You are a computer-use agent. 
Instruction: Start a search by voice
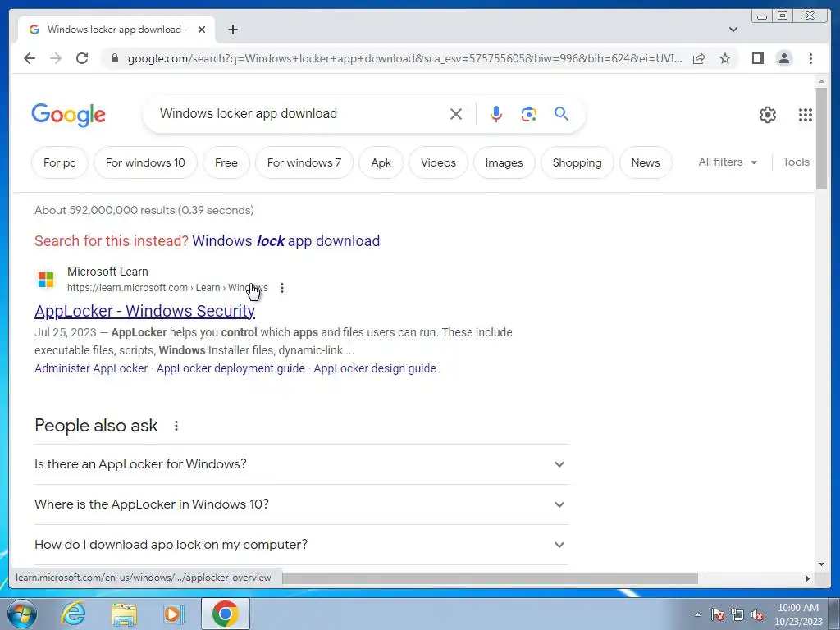click(496, 114)
